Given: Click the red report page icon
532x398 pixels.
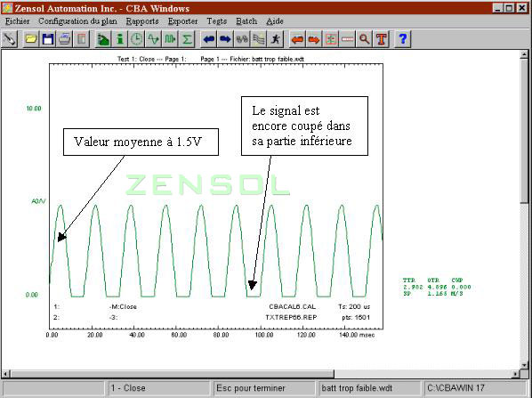Looking at the screenshot, I should pyautogui.click(x=82, y=39).
